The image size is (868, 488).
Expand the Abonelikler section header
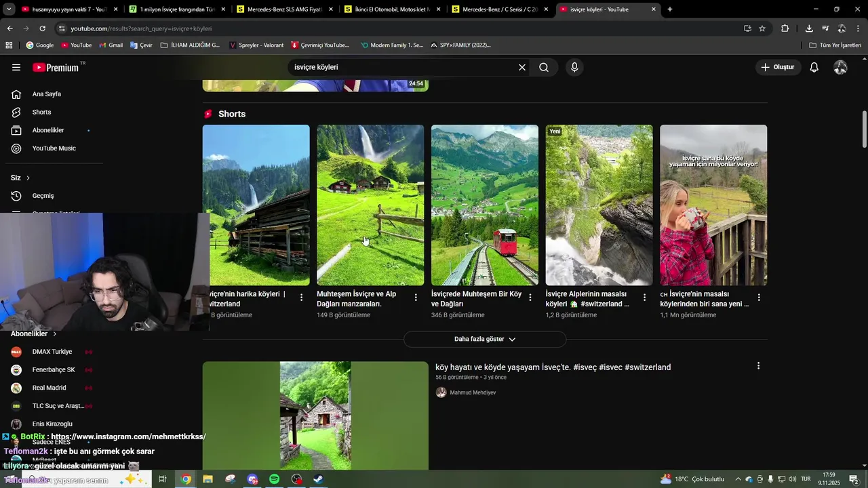[x=34, y=333]
